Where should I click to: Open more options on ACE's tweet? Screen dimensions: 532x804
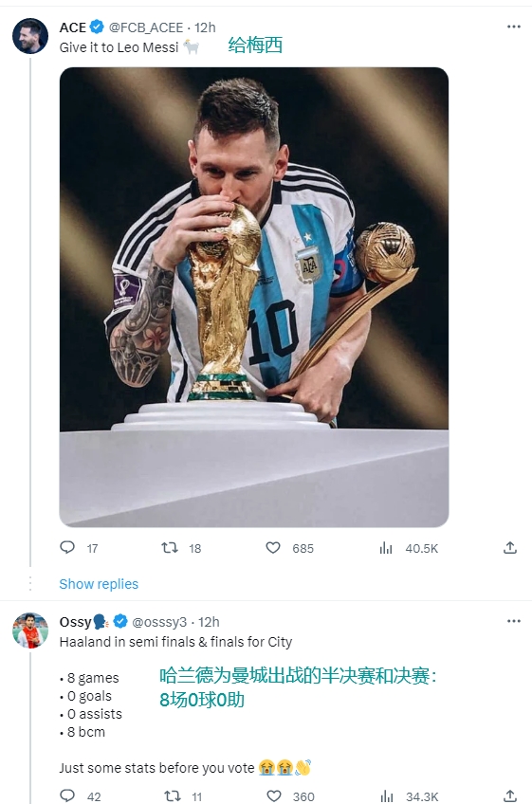click(x=514, y=27)
